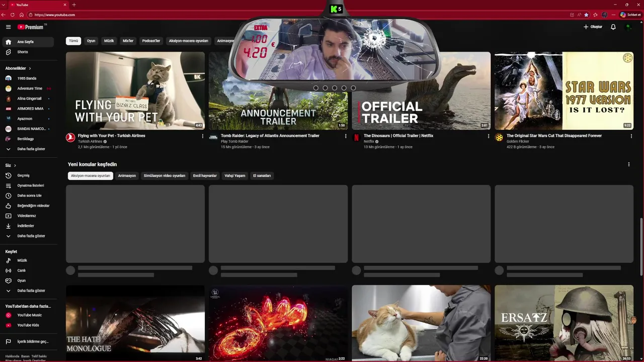Viewport: 644px width, 362px height.
Task: Select Simülasyon video oyunları topic chip
Action: 165,175
